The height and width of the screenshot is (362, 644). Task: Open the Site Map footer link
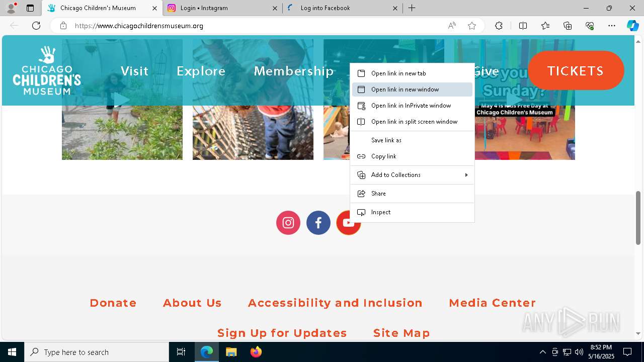(401, 333)
